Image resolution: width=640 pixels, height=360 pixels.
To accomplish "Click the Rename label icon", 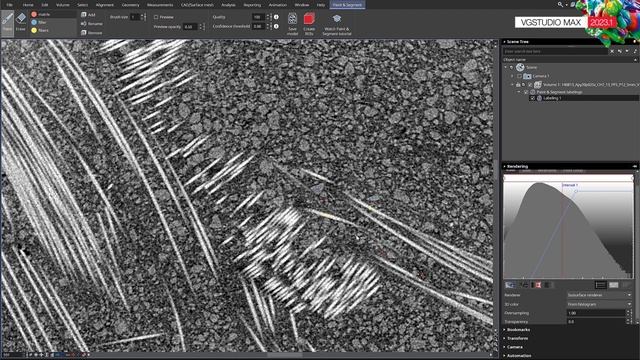I will click(x=84, y=24).
